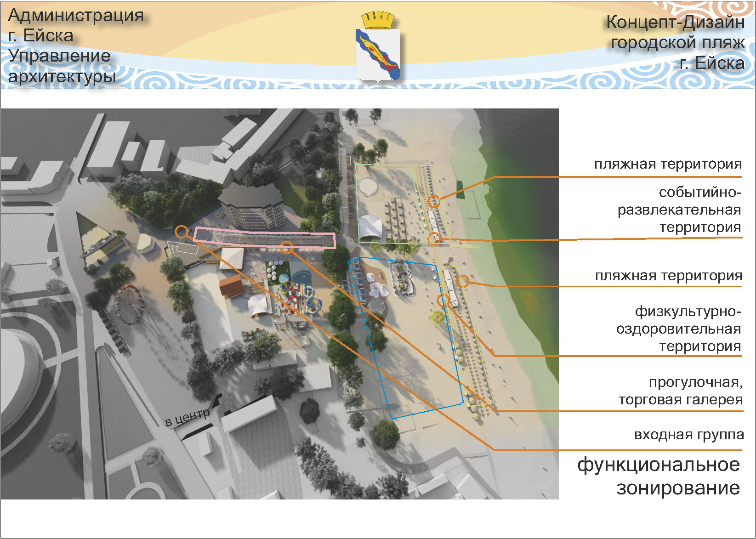Click the white tent in the green event zone
The height and width of the screenshot is (539, 756).
pyautogui.click(x=370, y=228)
